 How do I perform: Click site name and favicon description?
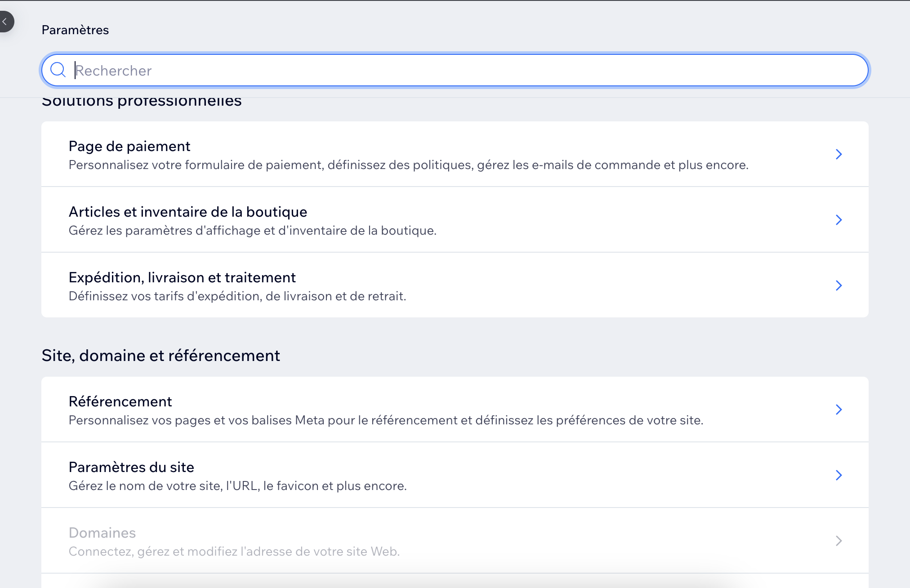tap(237, 486)
